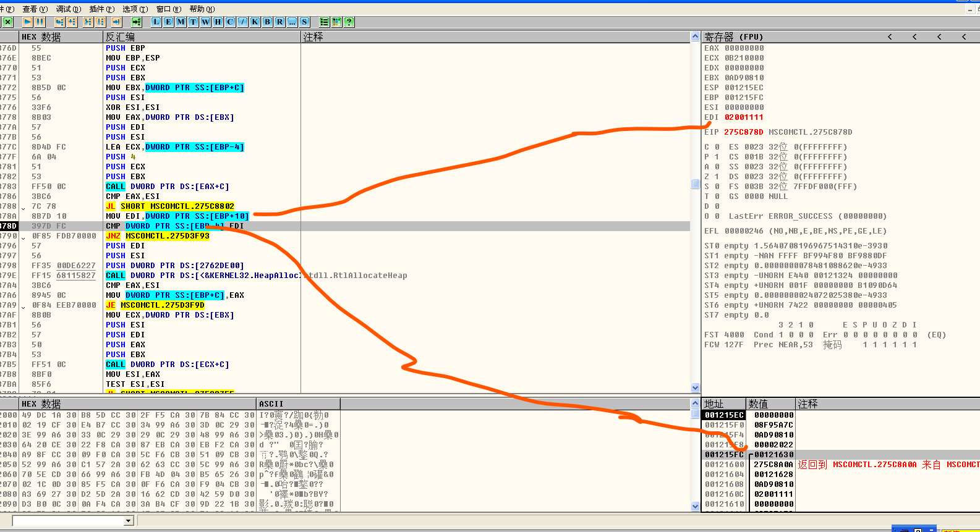Screen dimensions: 980x532
Task: Click the Run program play icon
Action: [x=28, y=22]
